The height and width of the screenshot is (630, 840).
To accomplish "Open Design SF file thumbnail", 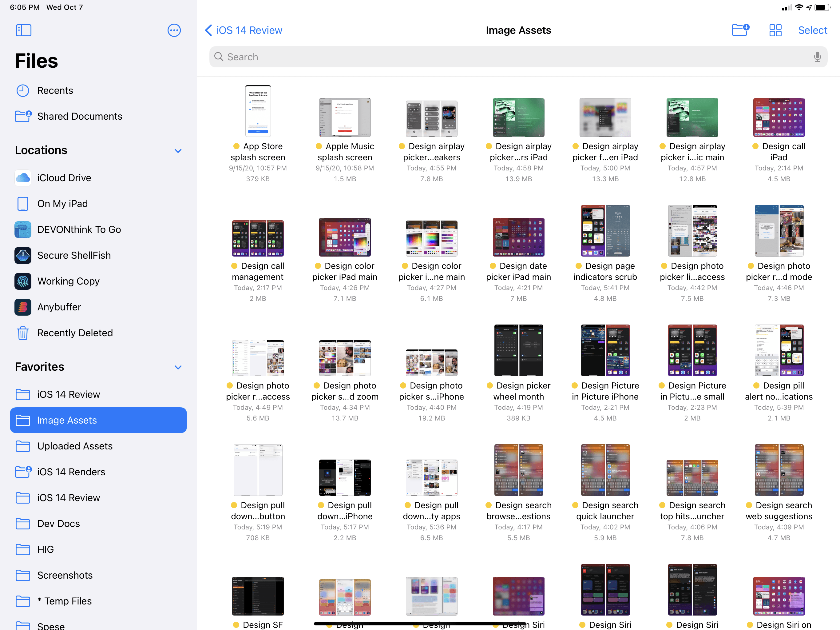I will (258, 596).
